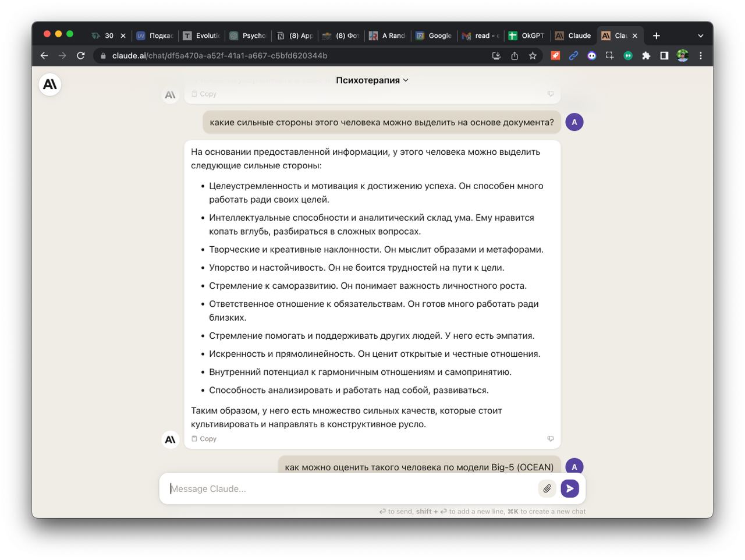Open the red rocket extension
745x560 pixels.
point(555,55)
